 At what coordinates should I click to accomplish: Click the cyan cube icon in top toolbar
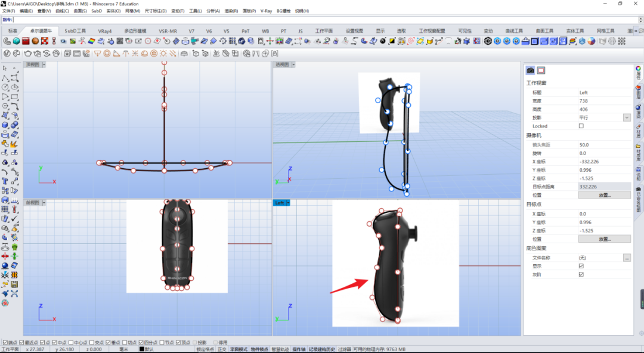pos(16,41)
